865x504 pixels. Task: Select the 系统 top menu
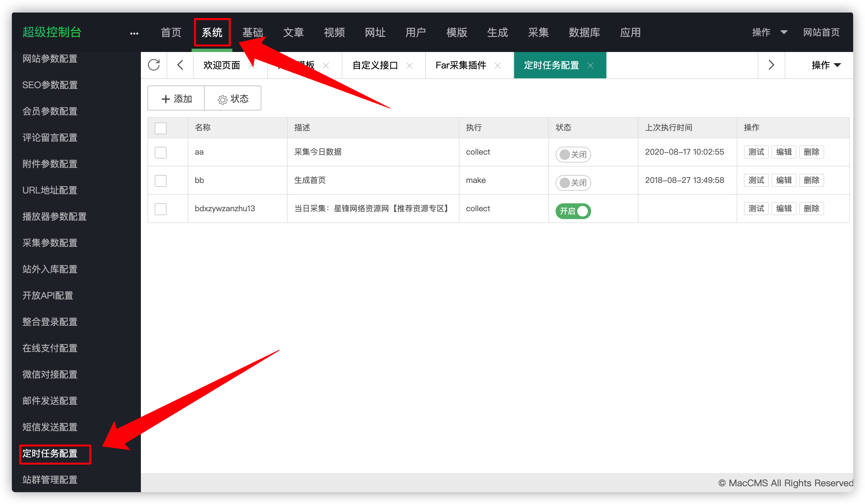click(x=212, y=33)
